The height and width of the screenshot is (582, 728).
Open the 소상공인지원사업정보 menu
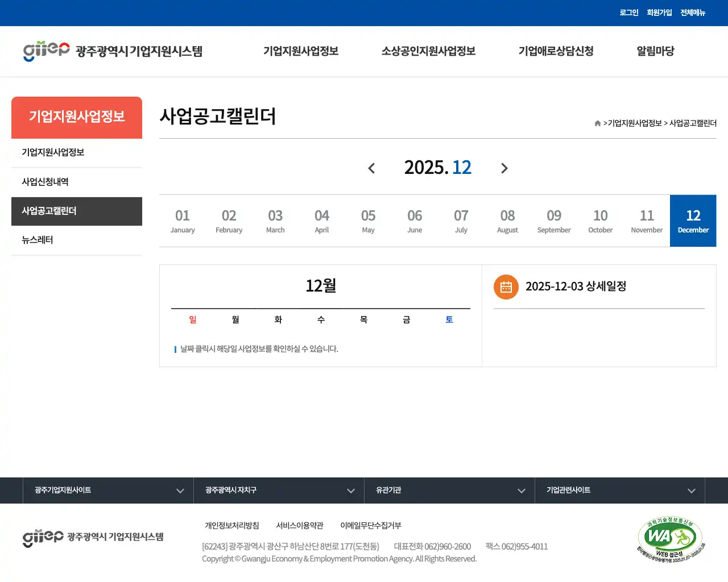(x=428, y=51)
